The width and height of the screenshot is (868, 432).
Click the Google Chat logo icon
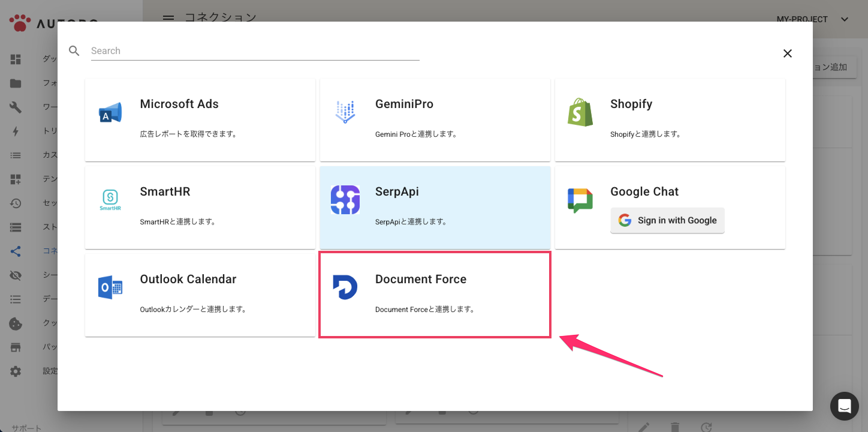580,200
